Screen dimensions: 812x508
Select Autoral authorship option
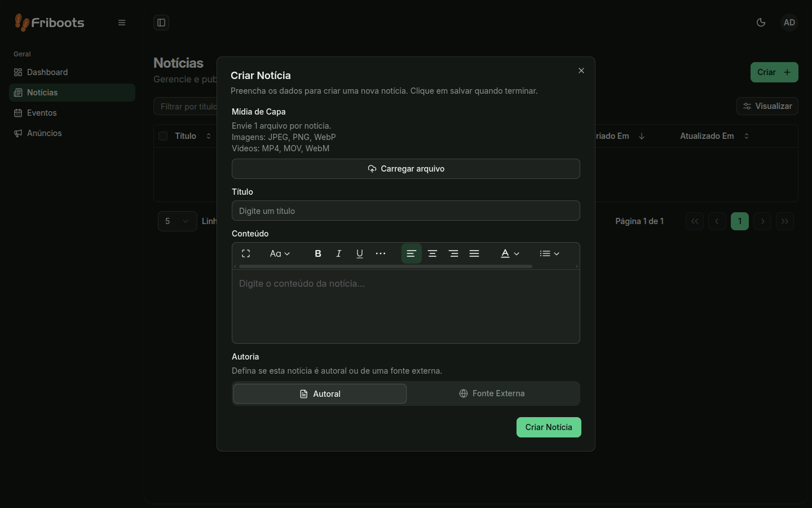pos(320,394)
